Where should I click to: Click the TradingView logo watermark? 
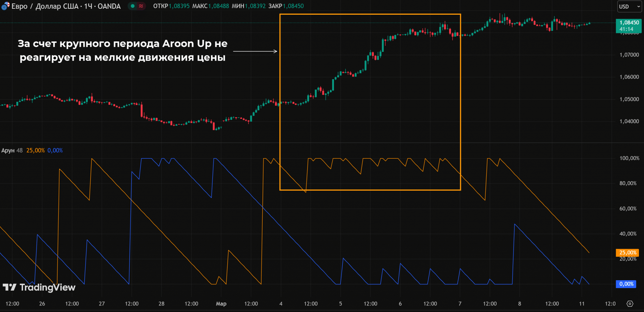(39, 287)
